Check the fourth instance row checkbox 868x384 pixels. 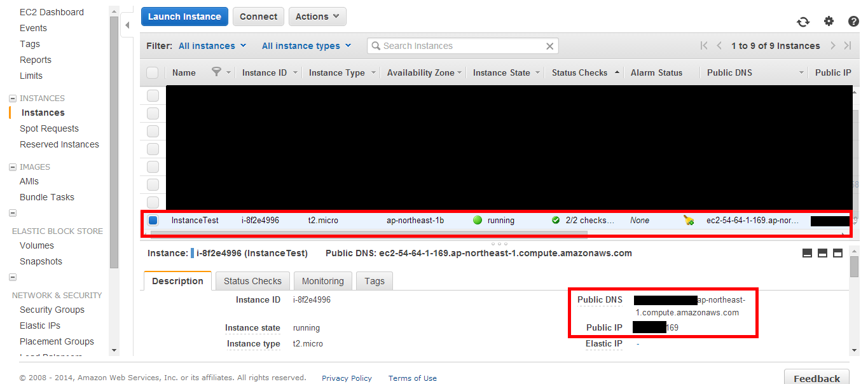coord(153,149)
